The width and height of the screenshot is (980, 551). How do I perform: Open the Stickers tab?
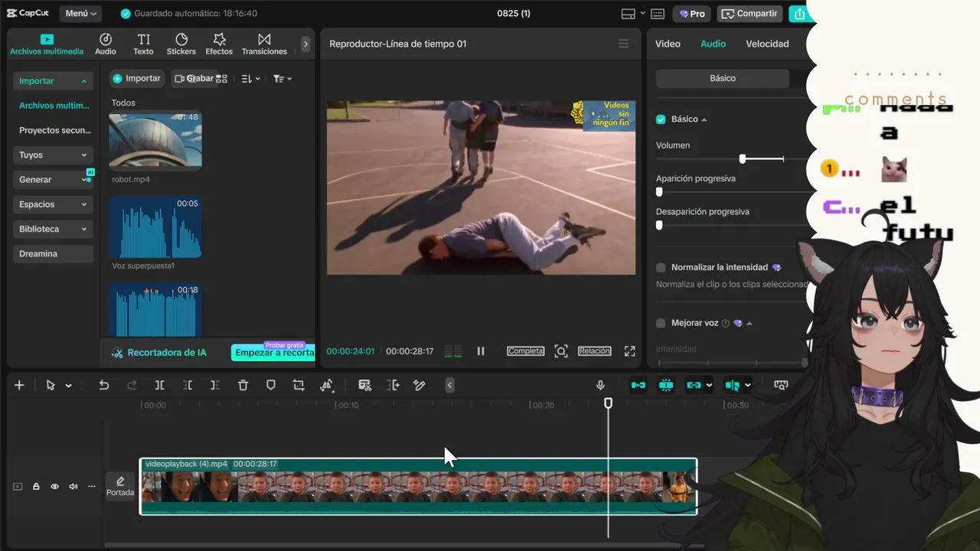click(181, 44)
